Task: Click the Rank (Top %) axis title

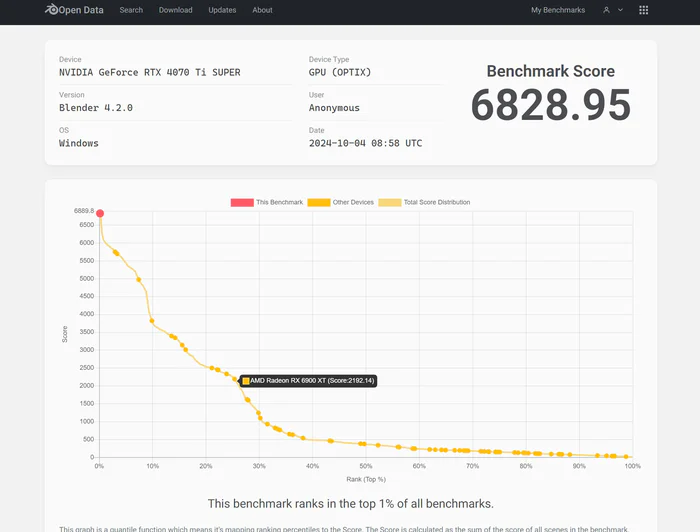Action: point(366,479)
